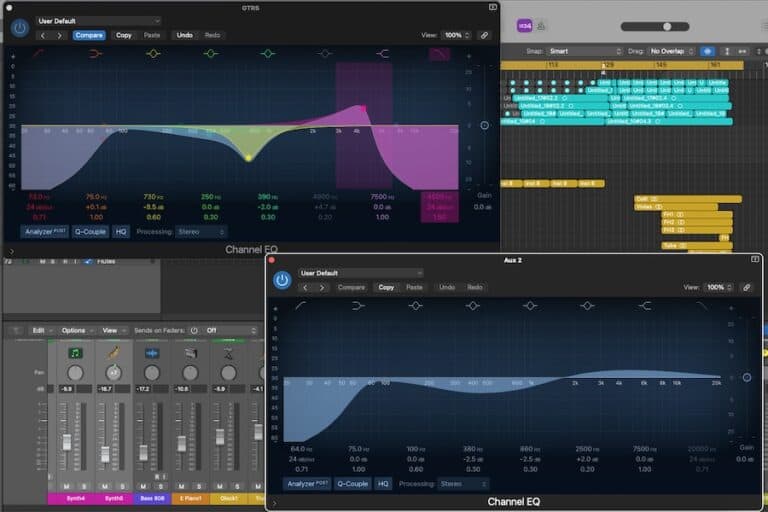
Task: Open the mixer View menu
Action: (x=113, y=331)
